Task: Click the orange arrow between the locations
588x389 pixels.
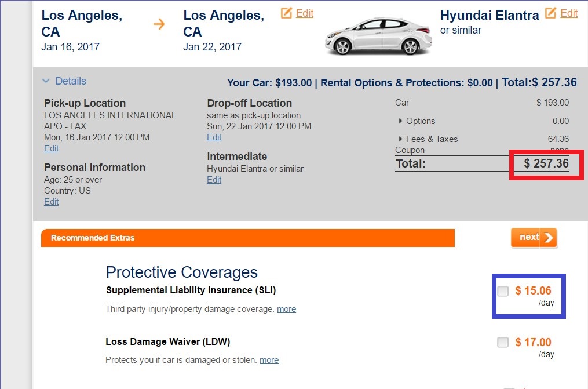Action: pyautogui.click(x=159, y=24)
